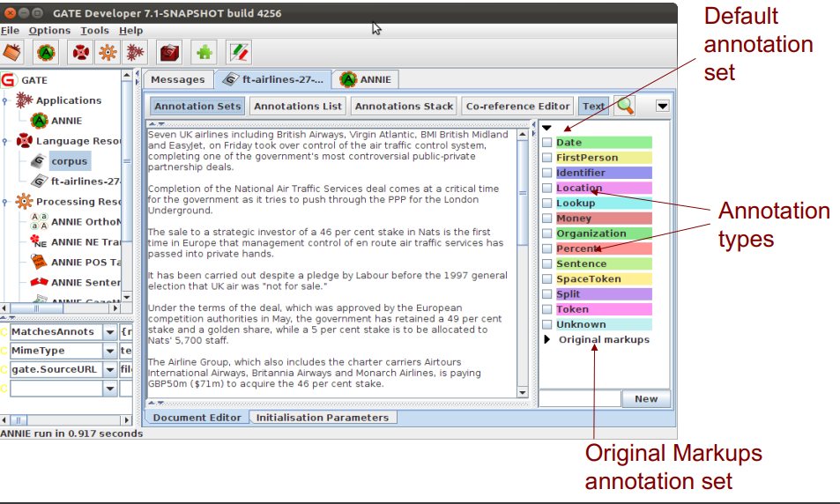Tick the Identifier annotation checkbox
Image resolution: width=840 pixels, height=504 pixels.
click(547, 173)
